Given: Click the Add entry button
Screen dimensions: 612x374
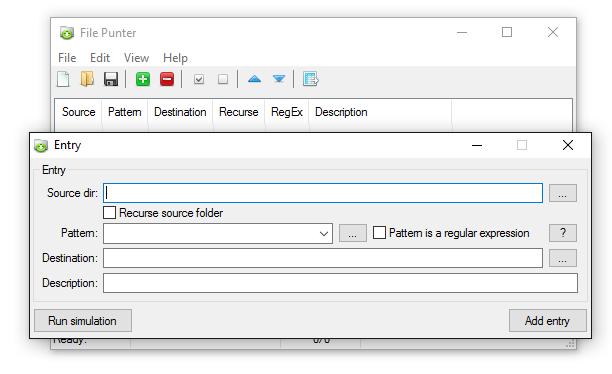Looking at the screenshot, I should (x=548, y=321).
